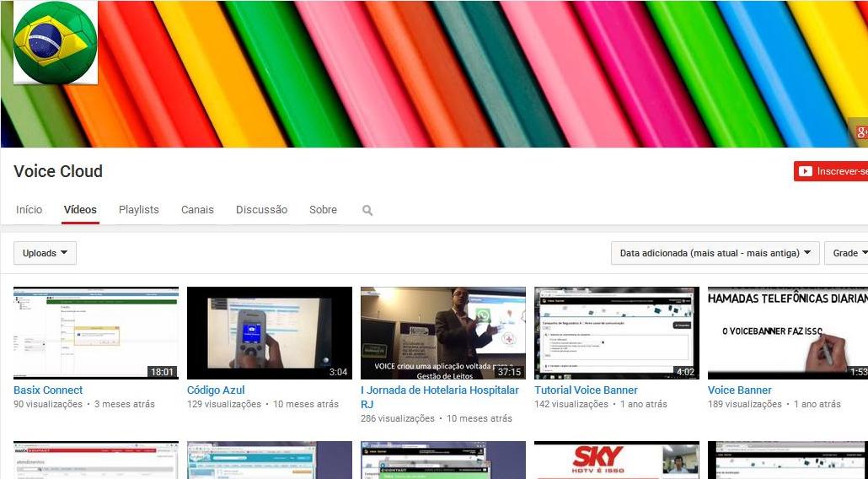This screenshot has height=479, width=868.
Task: Click the Tutorial Voice Banner title link
Action: pos(586,390)
